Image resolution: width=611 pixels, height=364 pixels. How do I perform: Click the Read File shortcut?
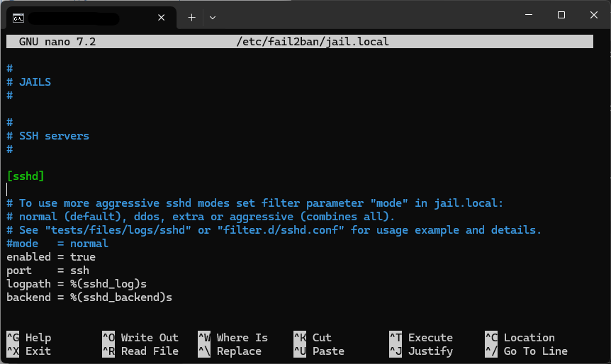coord(149,351)
